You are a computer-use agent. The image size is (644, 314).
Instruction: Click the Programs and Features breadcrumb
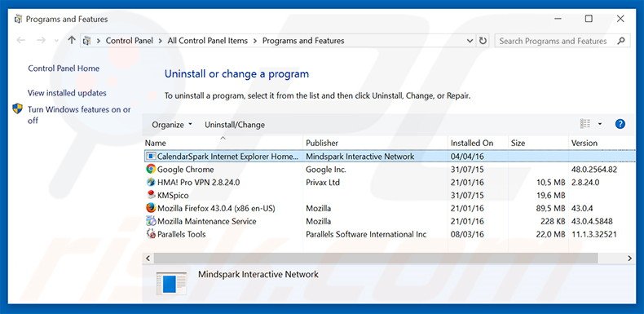click(x=303, y=41)
